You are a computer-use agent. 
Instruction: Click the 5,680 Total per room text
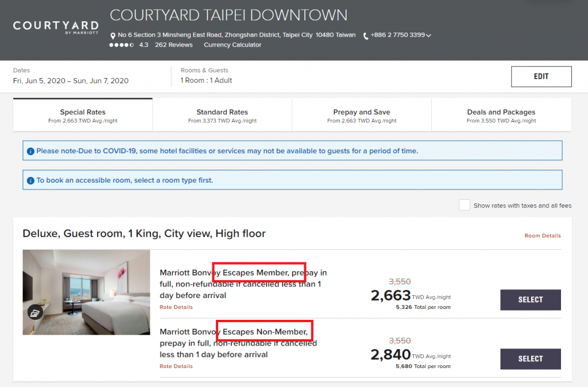click(423, 366)
